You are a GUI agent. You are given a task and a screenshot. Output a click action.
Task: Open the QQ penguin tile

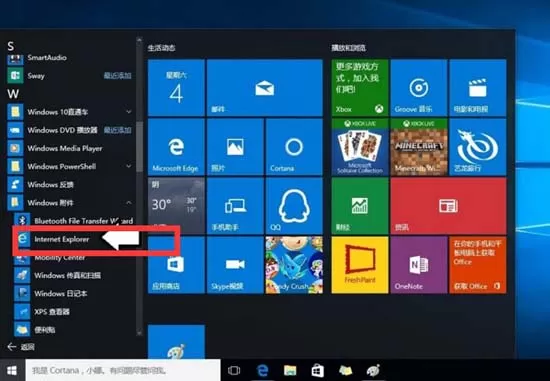coord(294,206)
